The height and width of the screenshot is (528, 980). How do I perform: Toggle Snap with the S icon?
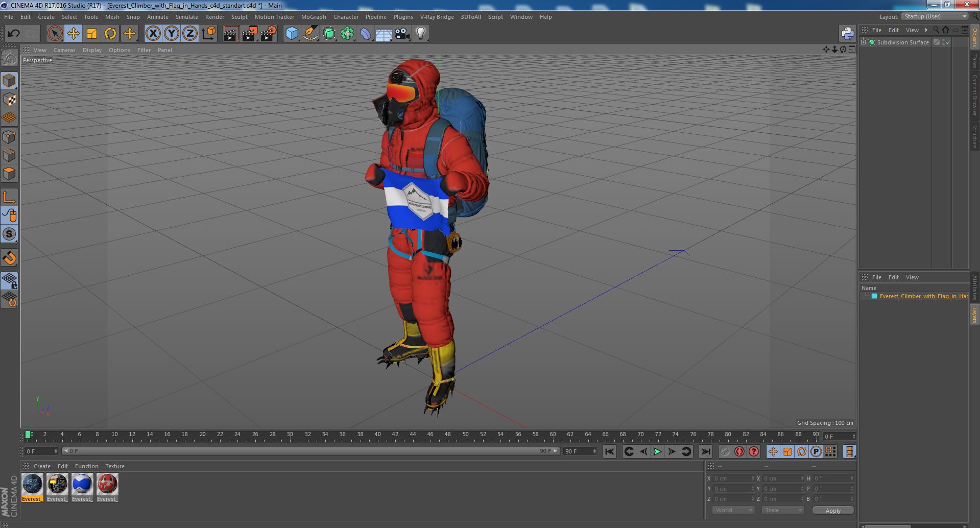tap(9, 234)
